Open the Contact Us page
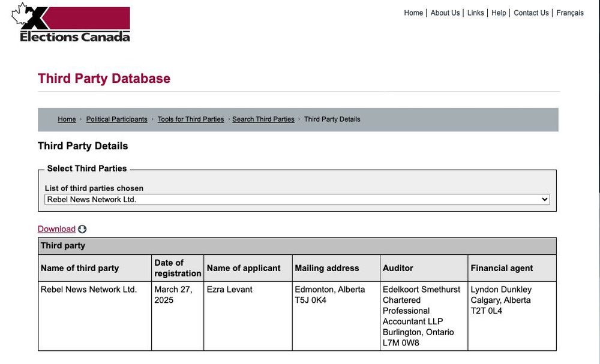Screen dimensions: 600x364 (531, 13)
